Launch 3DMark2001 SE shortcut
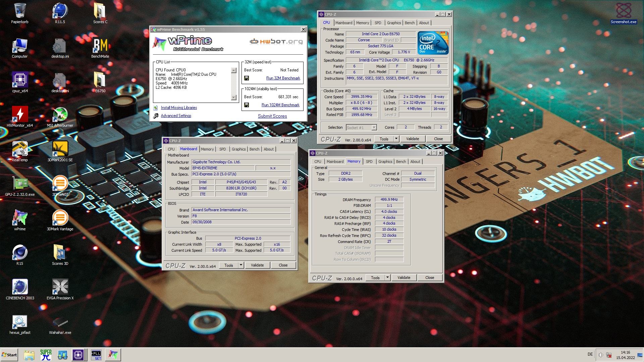The image size is (644, 362). pyautogui.click(x=60, y=152)
